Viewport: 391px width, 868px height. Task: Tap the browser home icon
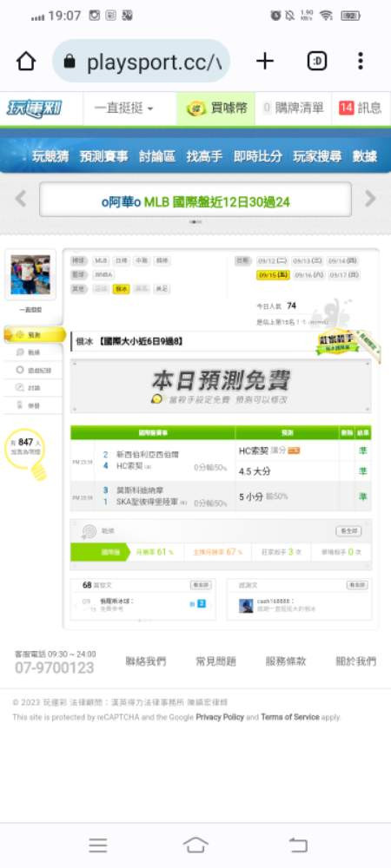tap(26, 62)
